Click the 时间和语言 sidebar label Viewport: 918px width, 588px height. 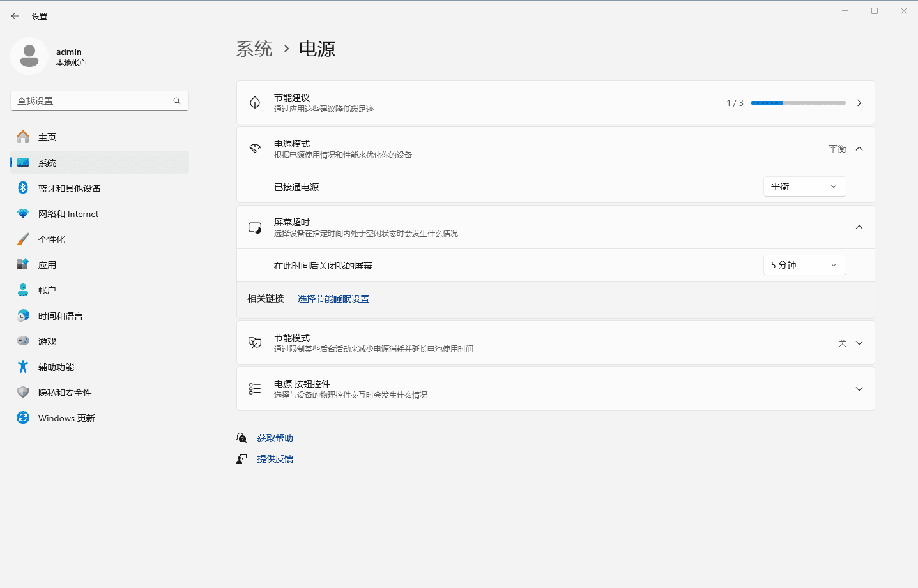[61, 316]
